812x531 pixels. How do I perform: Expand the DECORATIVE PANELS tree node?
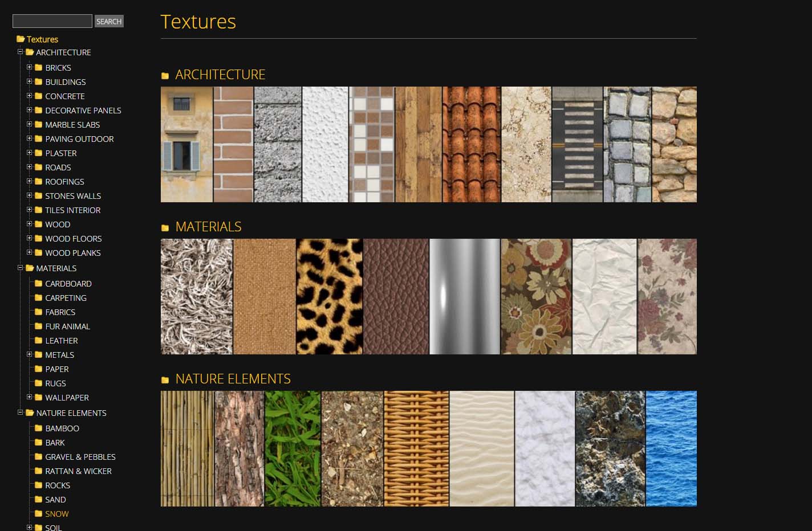(29, 110)
